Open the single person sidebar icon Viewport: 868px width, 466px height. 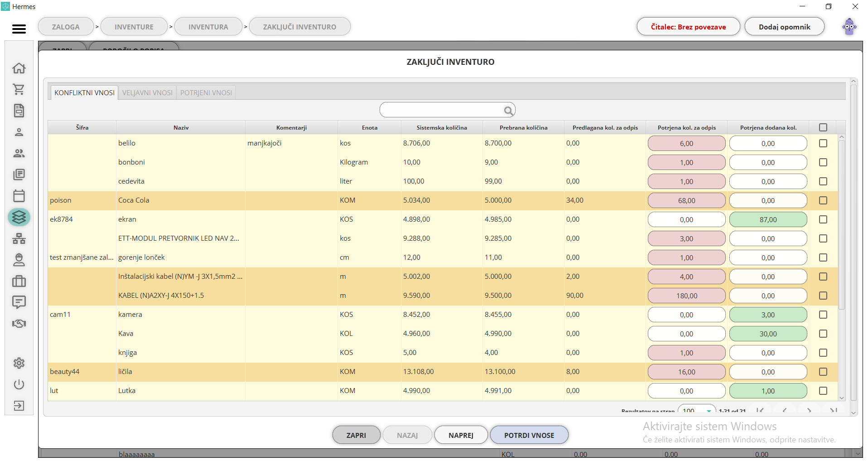point(19,132)
